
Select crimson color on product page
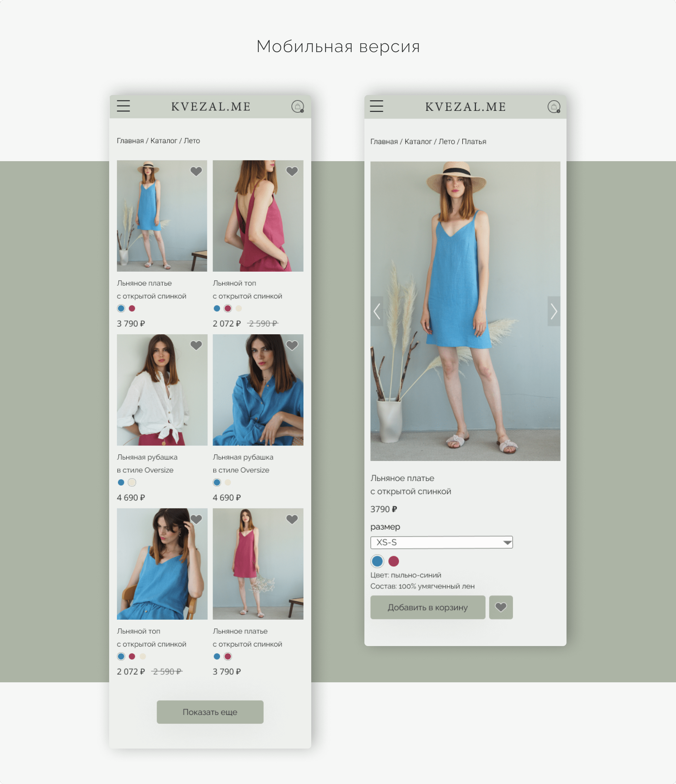[x=394, y=561]
